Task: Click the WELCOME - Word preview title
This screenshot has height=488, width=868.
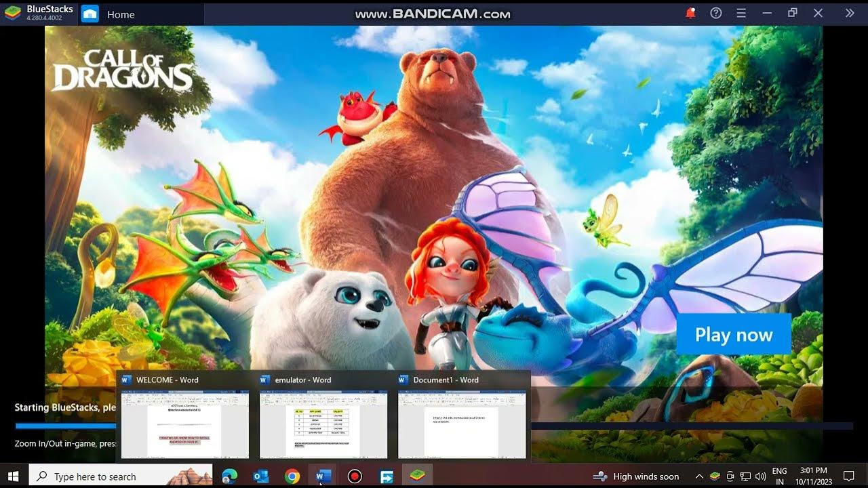Action: coord(167,380)
